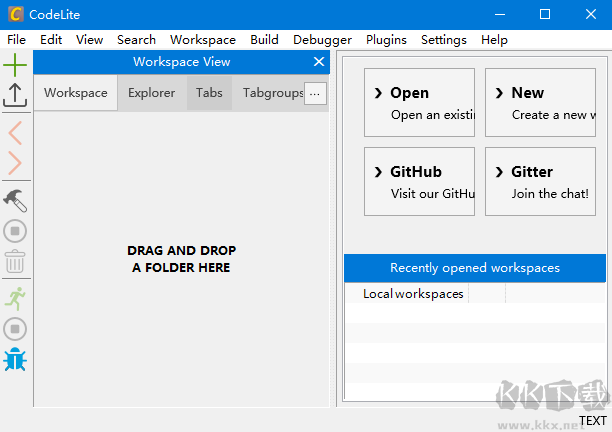The width and height of the screenshot is (612, 432).
Task: Open the Search menu
Action: click(x=136, y=40)
